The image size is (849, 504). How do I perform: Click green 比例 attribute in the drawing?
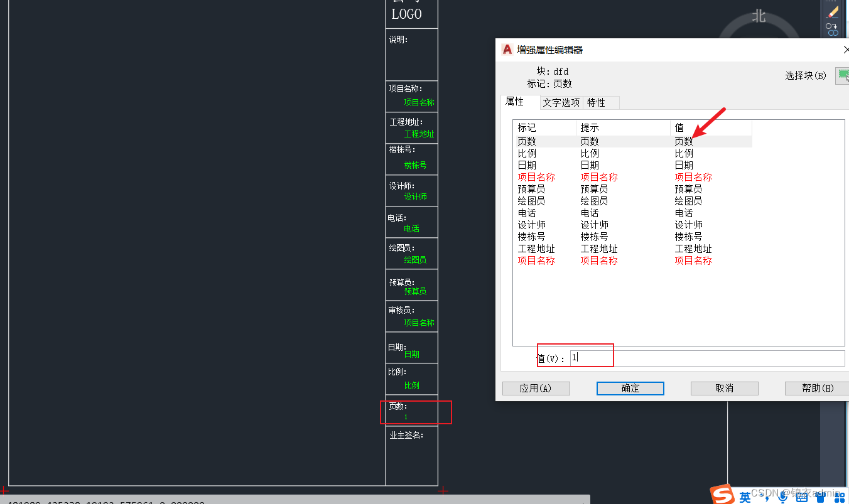[x=411, y=385]
